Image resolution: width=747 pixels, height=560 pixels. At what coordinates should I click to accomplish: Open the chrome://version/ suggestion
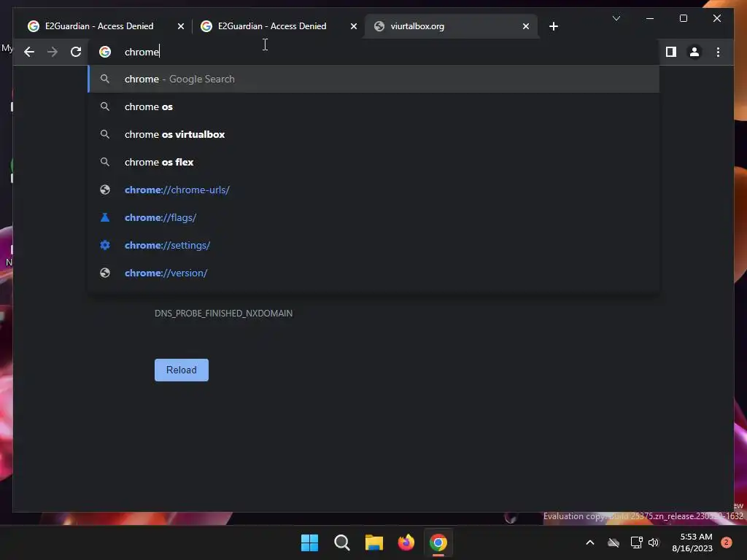click(x=374, y=273)
